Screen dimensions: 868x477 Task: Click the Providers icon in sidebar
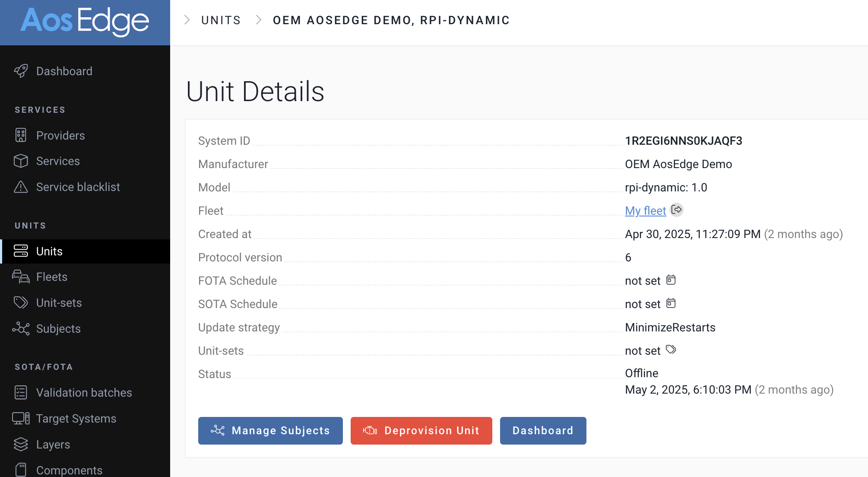point(21,135)
